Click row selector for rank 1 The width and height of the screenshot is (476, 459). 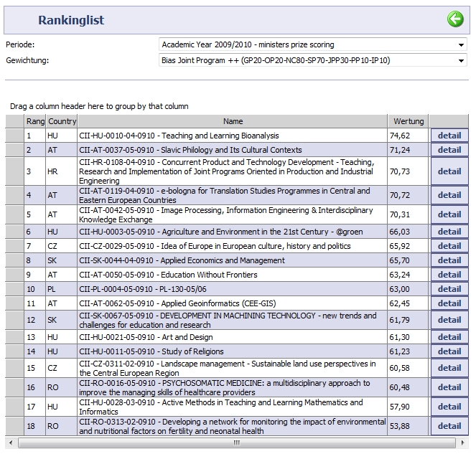[x=14, y=136]
